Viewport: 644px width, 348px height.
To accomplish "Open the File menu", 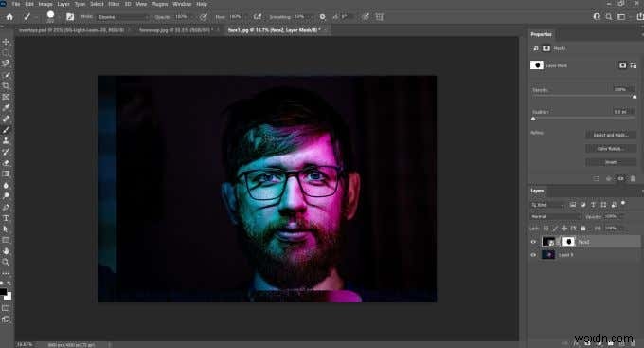I will tap(16, 4).
